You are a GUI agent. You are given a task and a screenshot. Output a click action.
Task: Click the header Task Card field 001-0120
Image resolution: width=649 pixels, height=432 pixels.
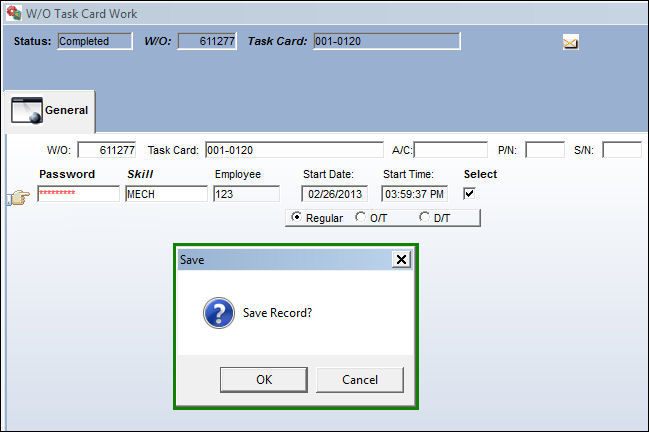point(387,41)
